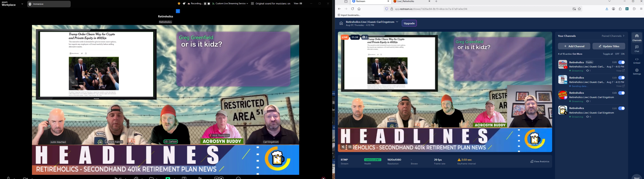644x179 pixels.
Task: Select the Immersive view tab in Zoom
Action: [49, 4]
